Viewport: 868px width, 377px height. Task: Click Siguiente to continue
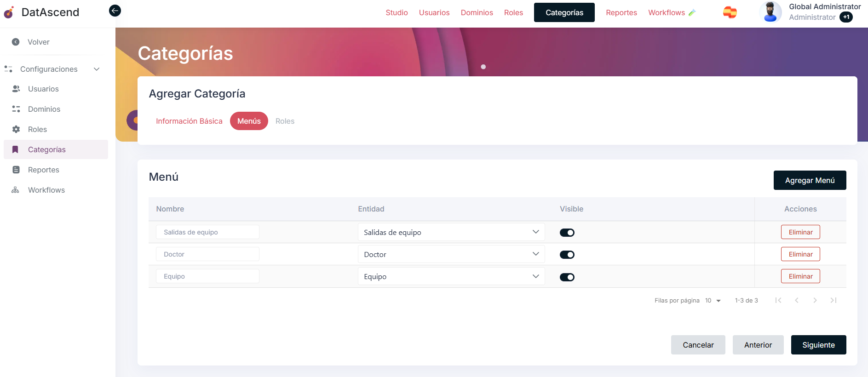[818, 345]
